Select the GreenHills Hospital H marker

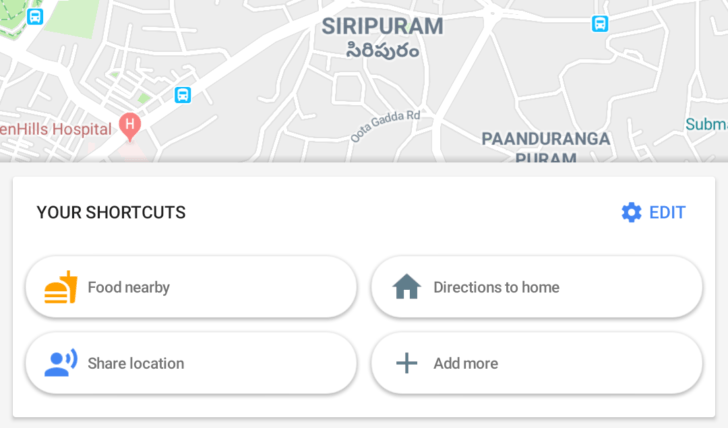click(x=129, y=126)
